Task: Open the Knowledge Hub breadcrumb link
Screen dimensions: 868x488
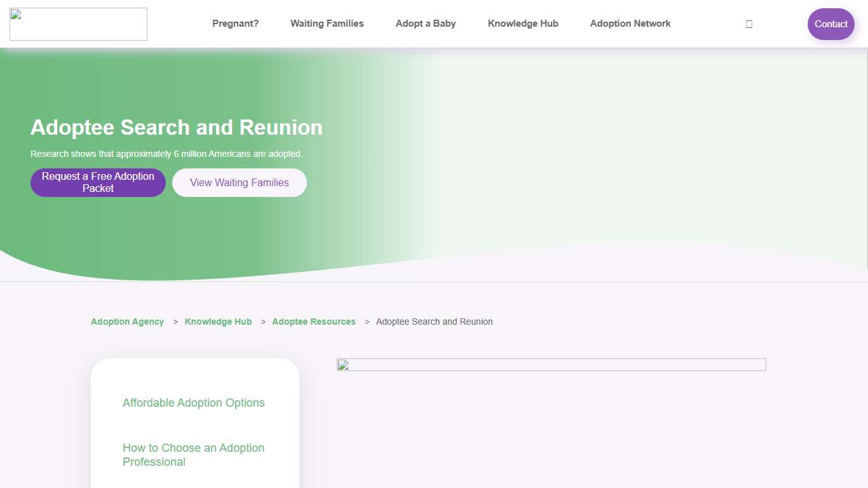Action: tap(218, 322)
